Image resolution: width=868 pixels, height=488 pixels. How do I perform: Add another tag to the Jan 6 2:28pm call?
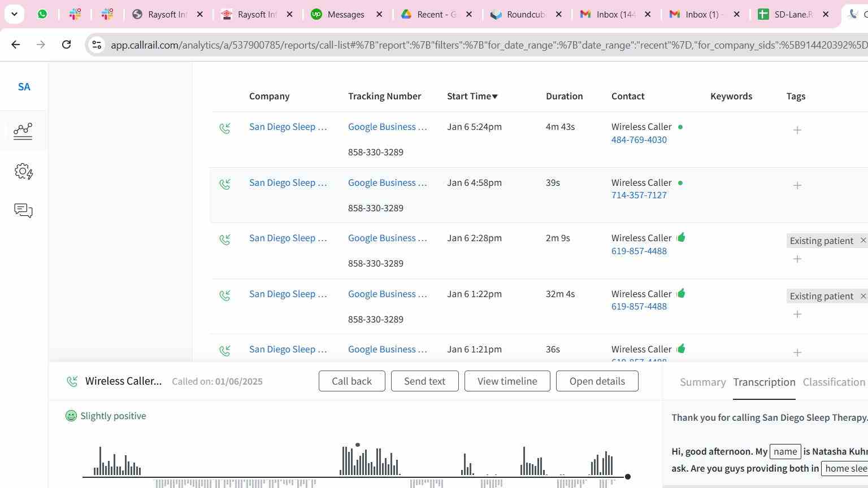[x=797, y=259]
